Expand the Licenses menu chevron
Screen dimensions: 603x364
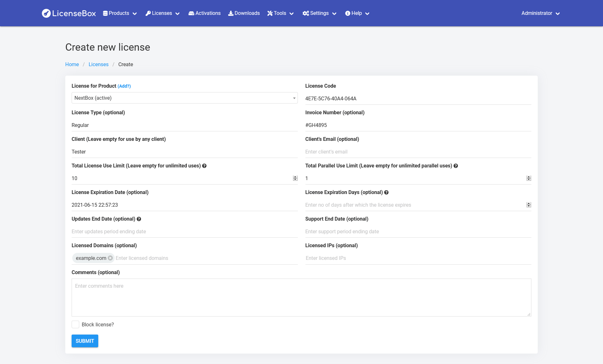pos(177,14)
